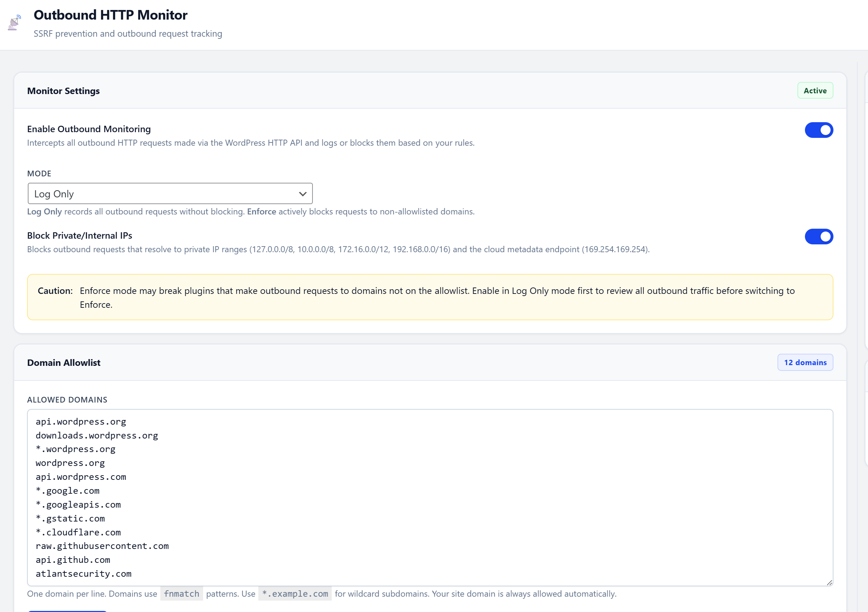Disable the Enable Outbound Monitoring toggle
Image resolution: width=868 pixels, height=612 pixels.
click(819, 130)
